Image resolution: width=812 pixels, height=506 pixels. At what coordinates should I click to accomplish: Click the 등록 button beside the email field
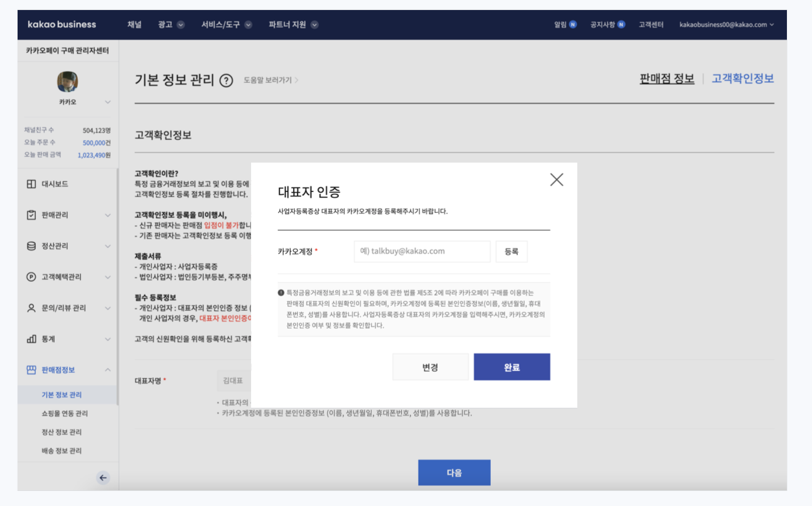pos(511,251)
